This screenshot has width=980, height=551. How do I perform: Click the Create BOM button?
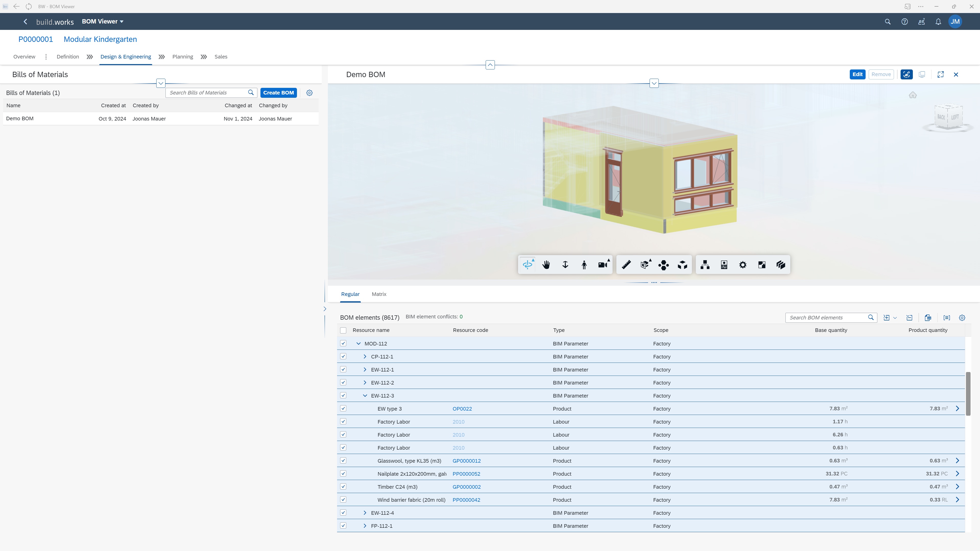pos(278,93)
